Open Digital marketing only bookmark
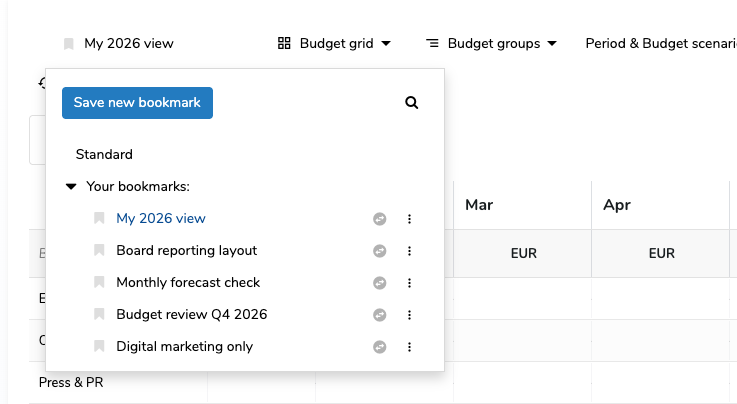 (x=184, y=347)
